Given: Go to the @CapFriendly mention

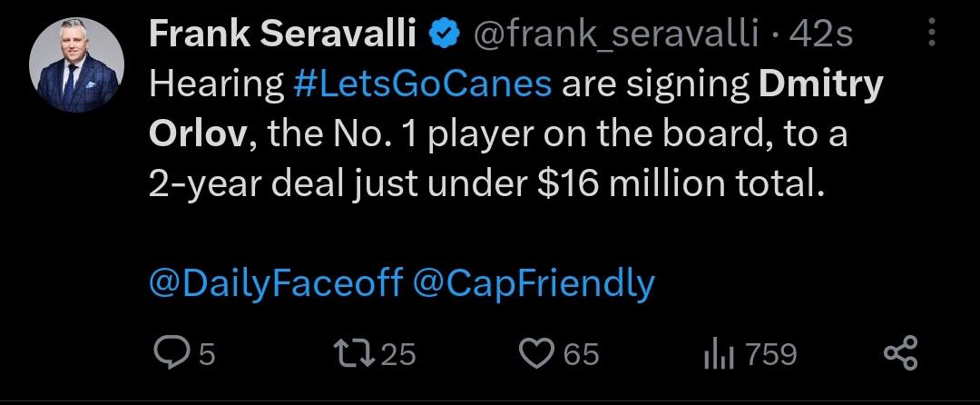Looking at the screenshot, I should click(534, 283).
